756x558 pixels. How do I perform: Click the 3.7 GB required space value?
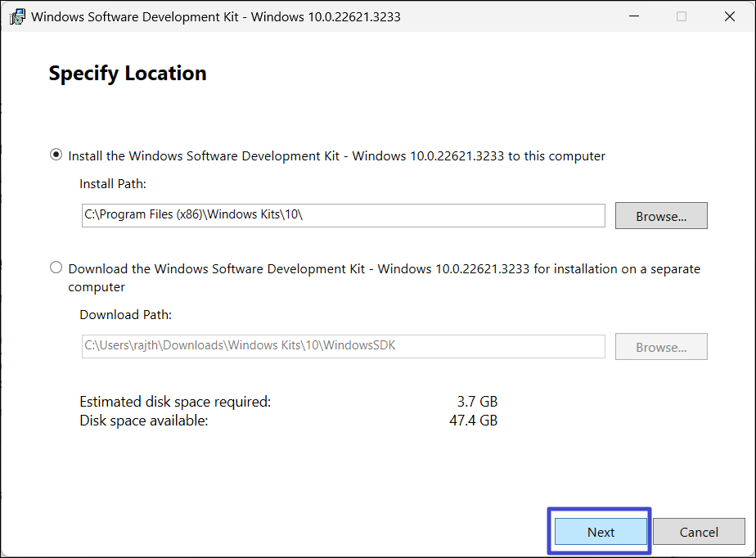[477, 402]
